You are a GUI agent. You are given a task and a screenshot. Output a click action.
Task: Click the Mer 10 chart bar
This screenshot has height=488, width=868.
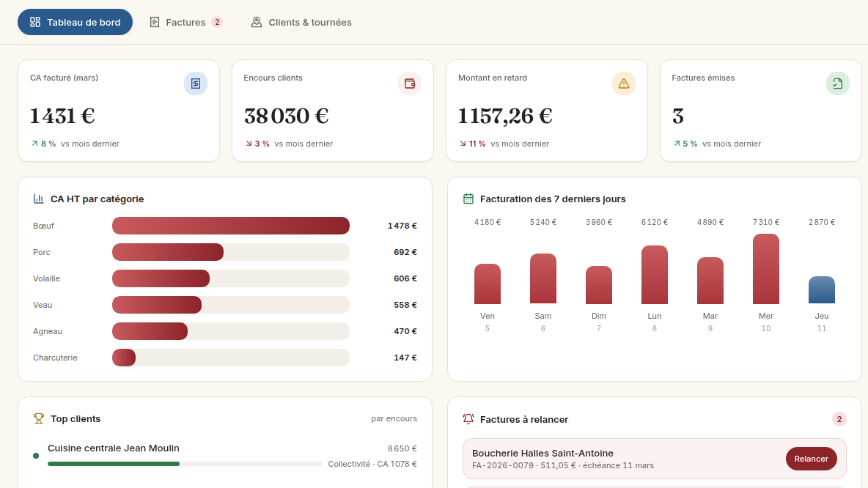click(766, 269)
